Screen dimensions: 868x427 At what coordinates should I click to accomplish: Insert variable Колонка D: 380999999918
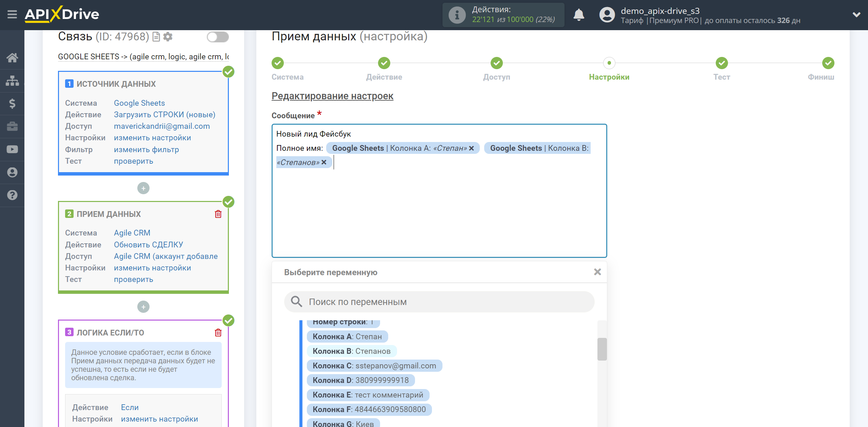coord(361,380)
